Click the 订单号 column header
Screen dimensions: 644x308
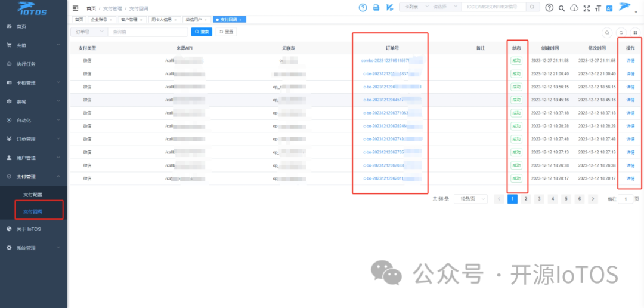tap(391, 48)
